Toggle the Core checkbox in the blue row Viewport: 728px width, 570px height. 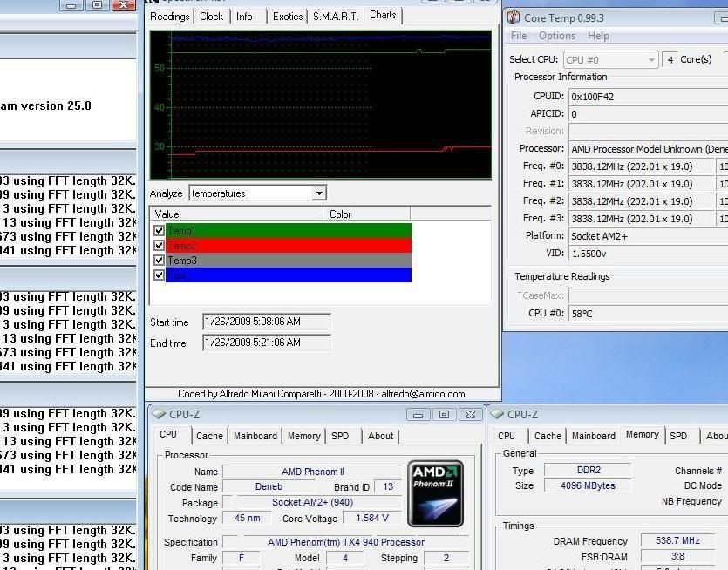[159, 275]
